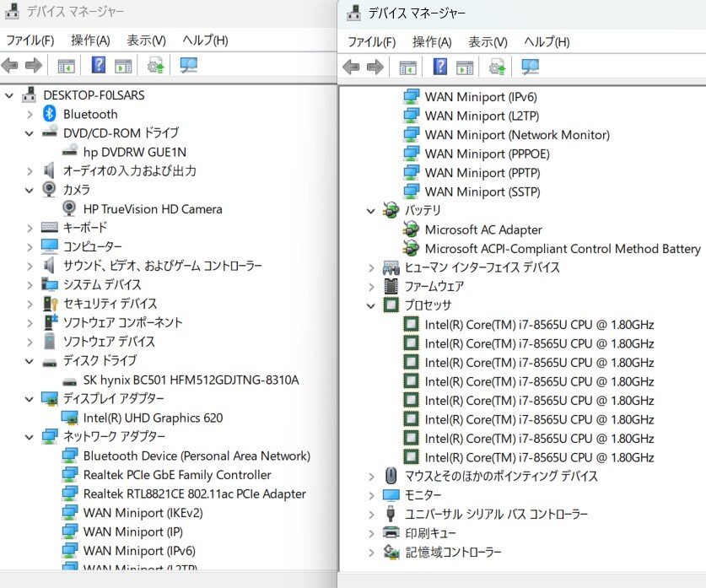Click the ユニバーサル シリアル バス コントローラー USB icon
Image resolution: width=706 pixels, height=588 pixels.
point(391,513)
